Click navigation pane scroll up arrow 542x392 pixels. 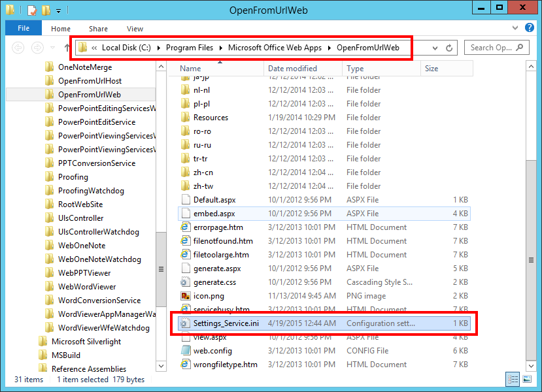coord(161,67)
